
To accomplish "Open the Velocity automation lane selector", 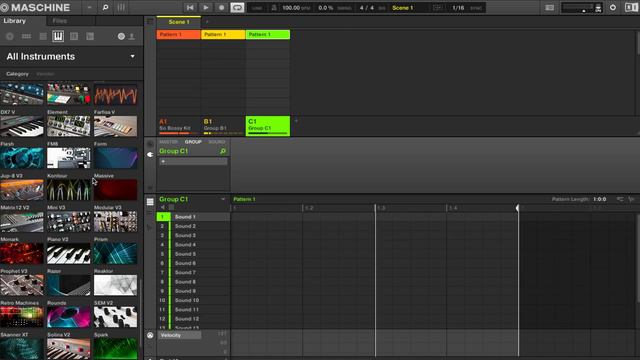I will [x=180, y=335].
